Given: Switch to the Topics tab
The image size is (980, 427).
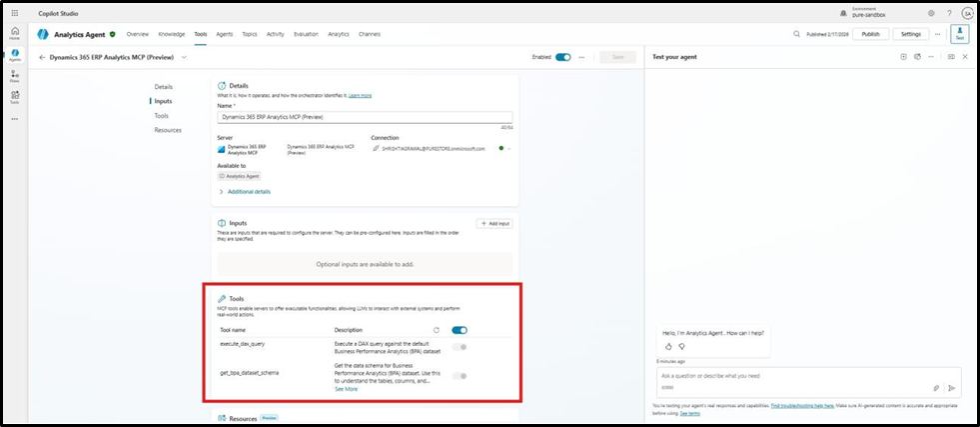Looking at the screenshot, I should coord(250,34).
